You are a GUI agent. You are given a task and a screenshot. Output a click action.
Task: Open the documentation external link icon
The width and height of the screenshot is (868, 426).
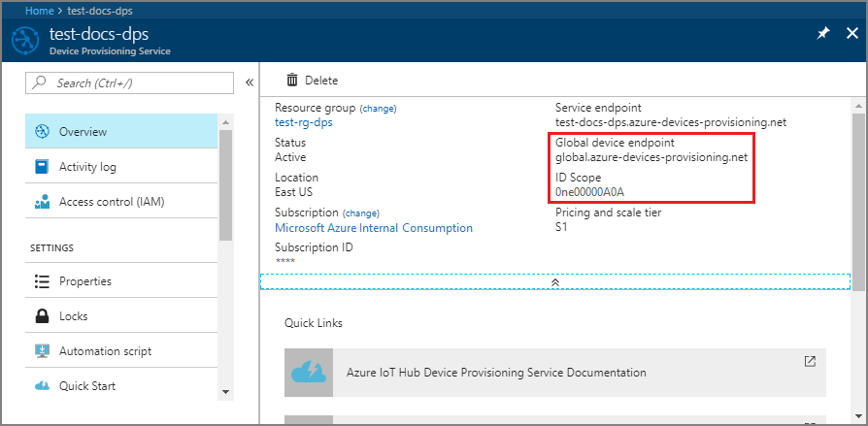(810, 361)
